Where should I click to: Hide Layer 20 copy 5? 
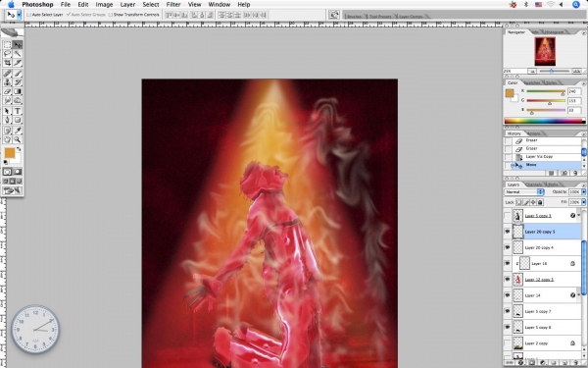tap(508, 232)
